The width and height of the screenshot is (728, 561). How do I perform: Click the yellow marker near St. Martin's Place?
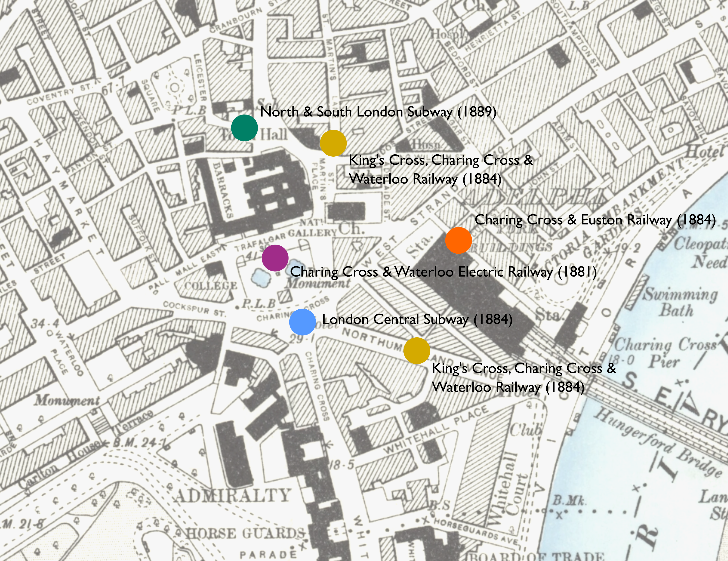coord(333,143)
